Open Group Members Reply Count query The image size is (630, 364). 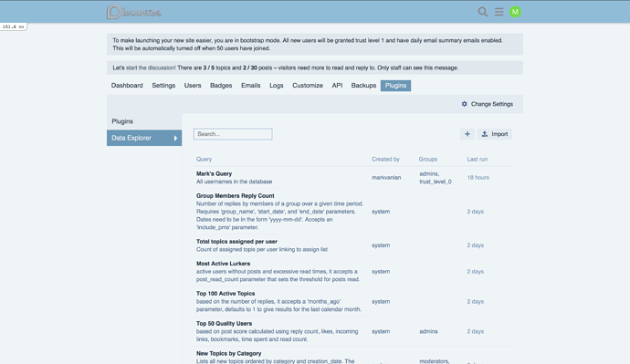pos(236,196)
